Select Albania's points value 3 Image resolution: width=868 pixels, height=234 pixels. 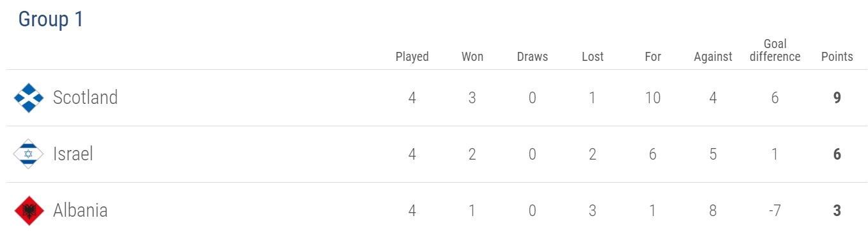837,211
